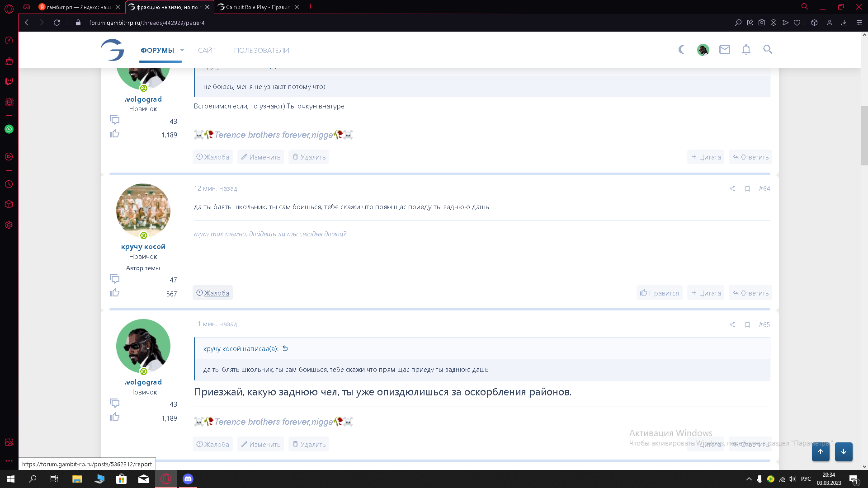
Task: Open forum notifications bell
Action: [x=746, y=50]
